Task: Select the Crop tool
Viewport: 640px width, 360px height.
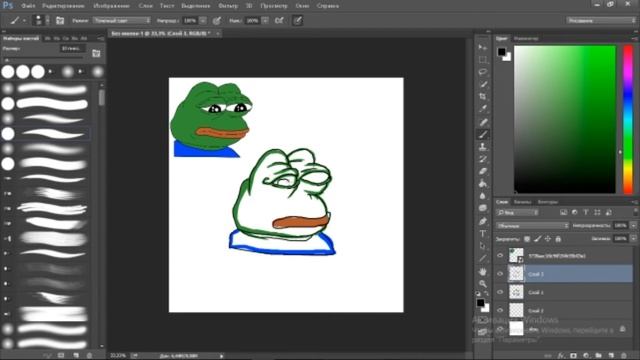Action: point(483,97)
